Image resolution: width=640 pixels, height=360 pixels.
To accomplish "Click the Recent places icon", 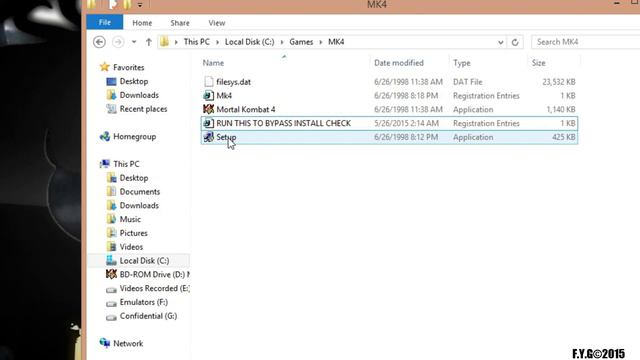I will 111,109.
